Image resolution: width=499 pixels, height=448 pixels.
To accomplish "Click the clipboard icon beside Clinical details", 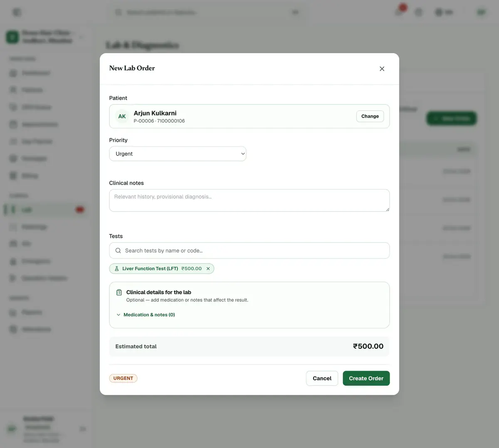I will (119, 293).
